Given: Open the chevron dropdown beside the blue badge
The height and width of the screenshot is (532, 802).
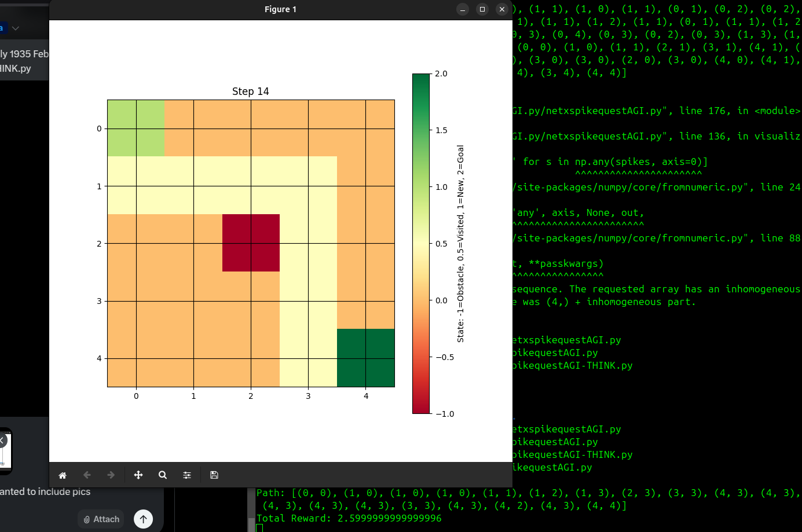Looking at the screenshot, I should point(14,27).
